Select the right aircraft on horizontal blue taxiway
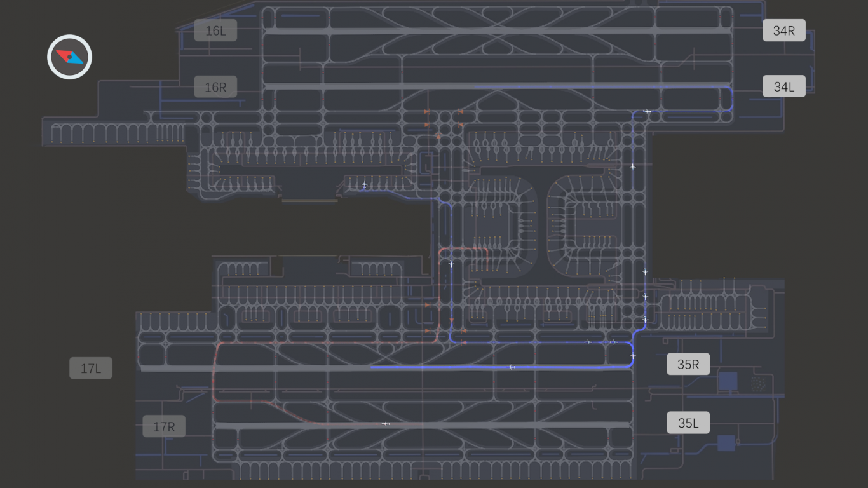This screenshot has width=868, height=488. 614,342
